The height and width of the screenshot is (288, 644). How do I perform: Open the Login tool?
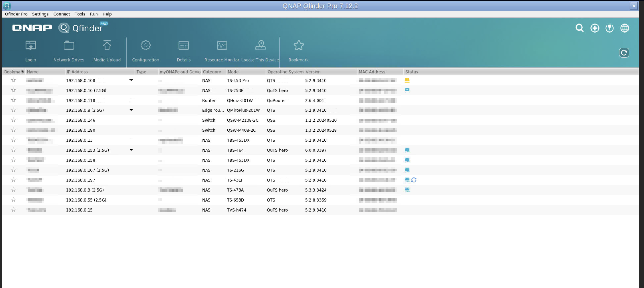[31, 51]
